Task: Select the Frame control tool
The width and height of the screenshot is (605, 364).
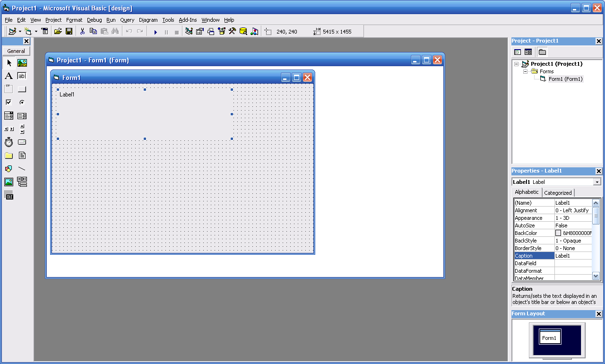Action: pos(9,89)
